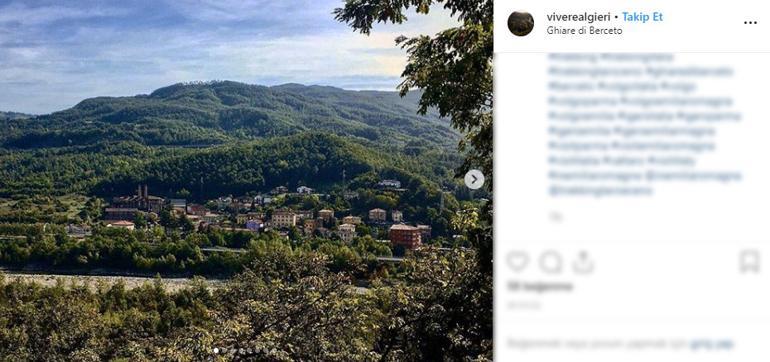Open the blurred mention at caption end
The width and height of the screenshot is (770, 362).
[601, 191]
